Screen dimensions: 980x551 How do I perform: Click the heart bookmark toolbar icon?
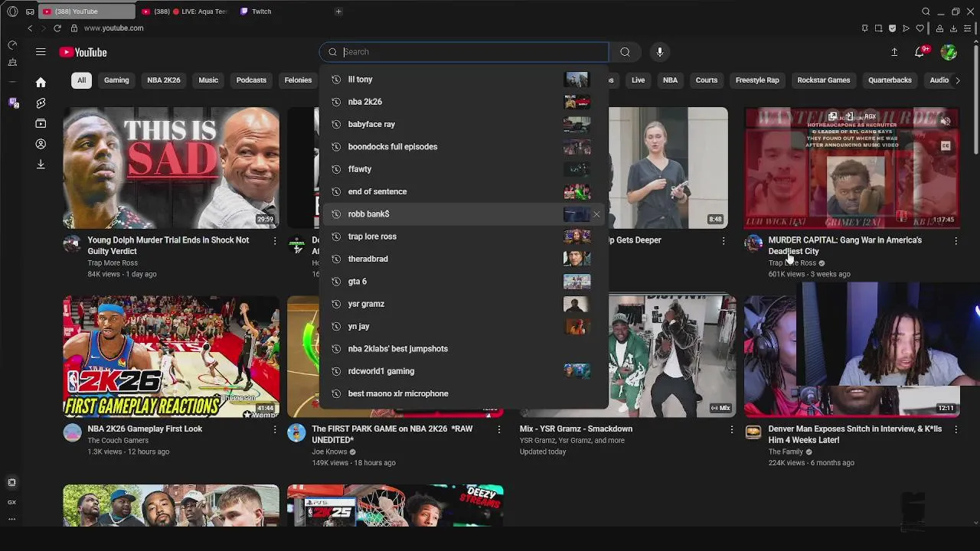click(920, 28)
